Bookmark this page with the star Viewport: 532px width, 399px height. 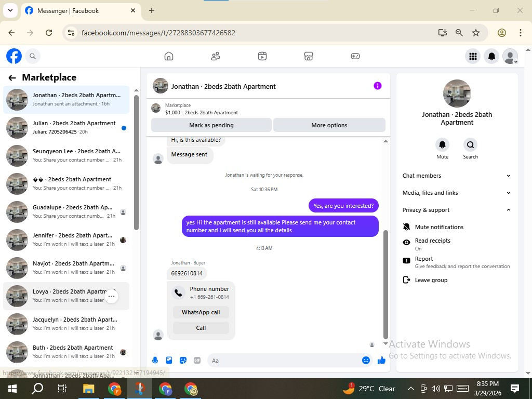pos(476,33)
